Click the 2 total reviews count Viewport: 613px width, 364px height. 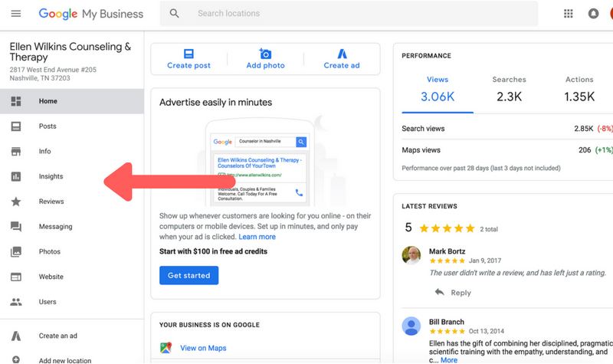tap(489, 229)
